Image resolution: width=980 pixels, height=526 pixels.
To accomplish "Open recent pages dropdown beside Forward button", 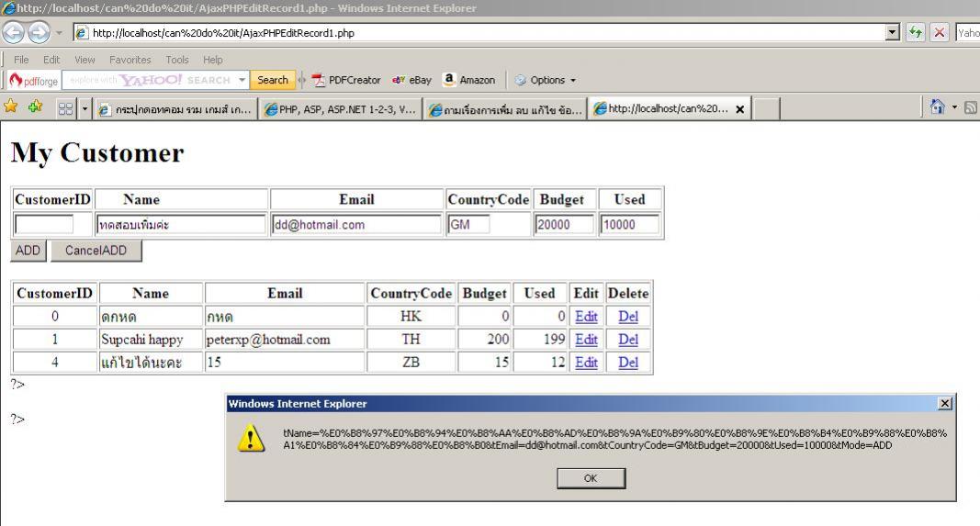I will tap(60, 32).
